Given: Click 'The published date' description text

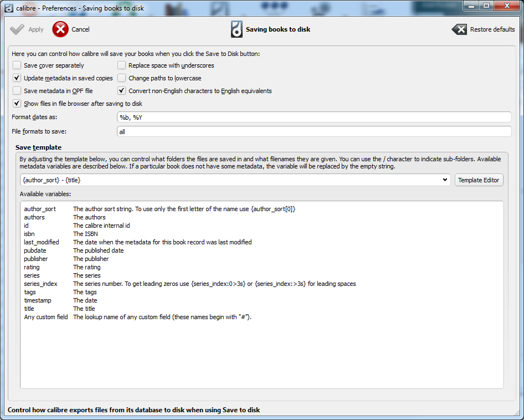Looking at the screenshot, I should pos(98,250).
